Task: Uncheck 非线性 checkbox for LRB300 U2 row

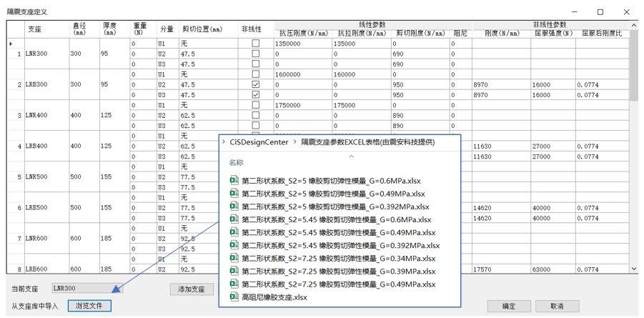Action: (256, 84)
